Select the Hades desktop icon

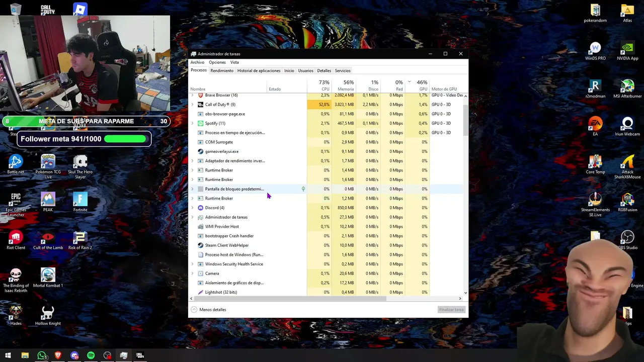point(16,316)
